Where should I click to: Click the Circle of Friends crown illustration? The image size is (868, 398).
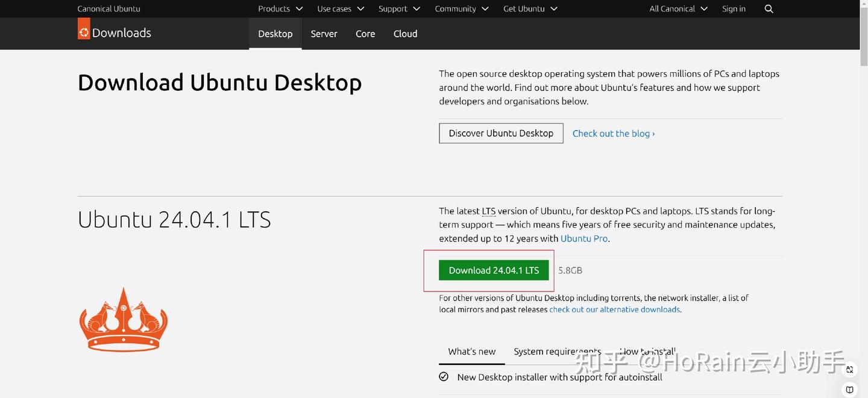pyautogui.click(x=123, y=318)
